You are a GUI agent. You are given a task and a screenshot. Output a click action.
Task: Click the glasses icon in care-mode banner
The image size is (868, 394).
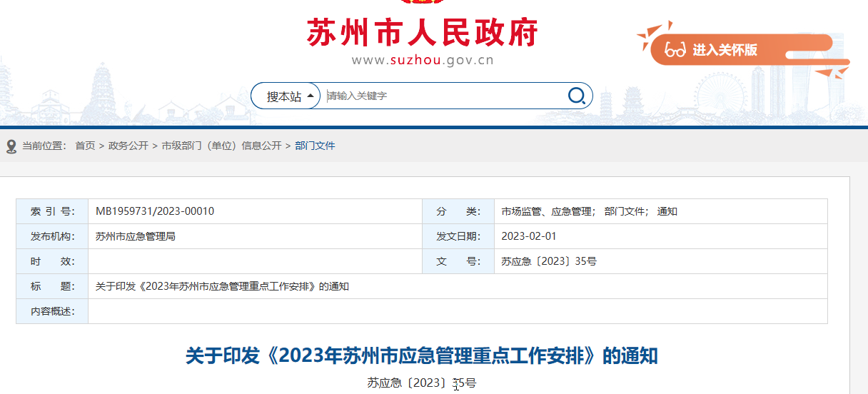click(x=675, y=50)
